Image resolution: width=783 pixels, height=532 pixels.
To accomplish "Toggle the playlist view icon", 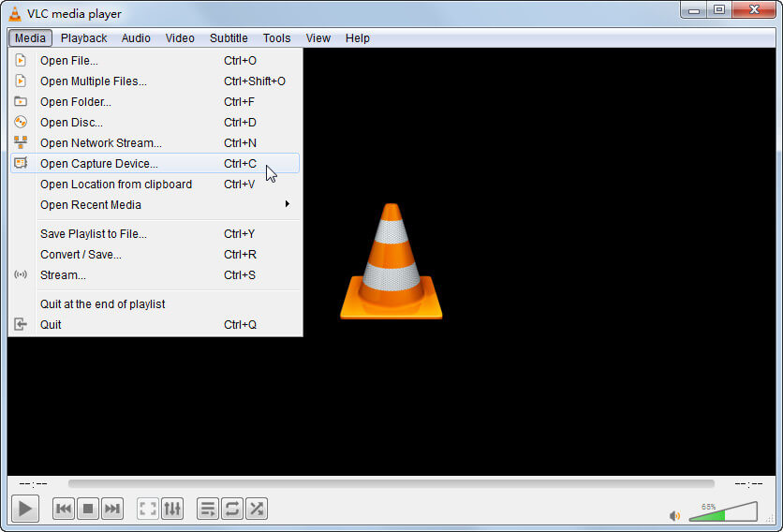I will coord(208,509).
